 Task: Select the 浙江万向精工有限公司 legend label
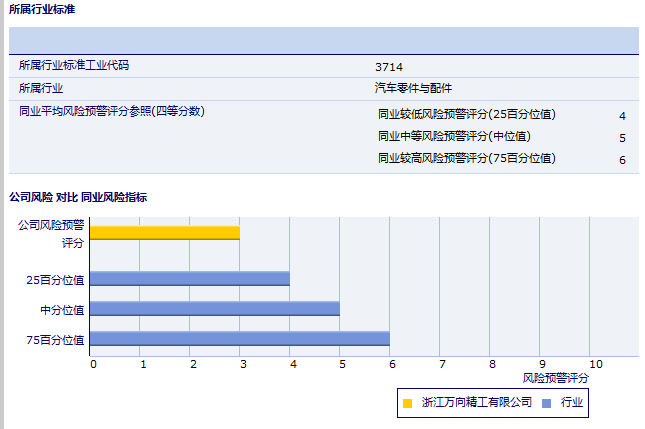tap(476, 403)
